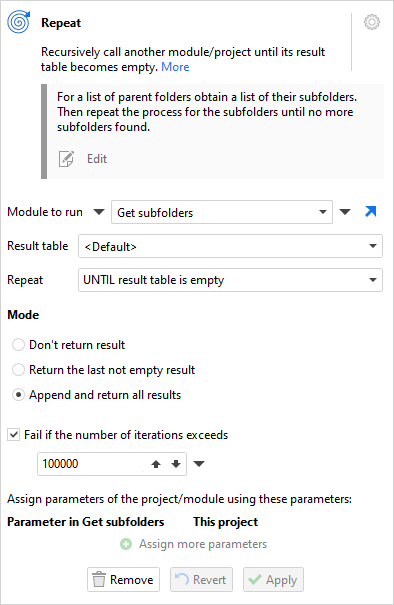Open the Repeat UNTIL condition dropdown
The image size is (394, 605).
[x=230, y=280]
